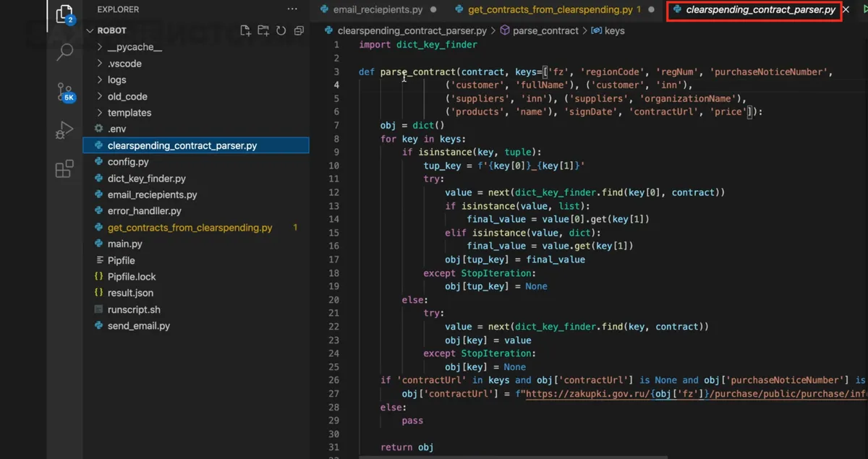The height and width of the screenshot is (459, 868).
Task: Open the Explorer view in activity bar
Action: pos(64,14)
